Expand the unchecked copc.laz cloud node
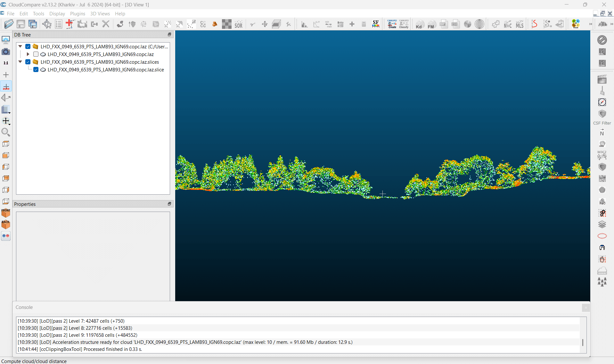The image size is (614, 364). click(x=28, y=54)
